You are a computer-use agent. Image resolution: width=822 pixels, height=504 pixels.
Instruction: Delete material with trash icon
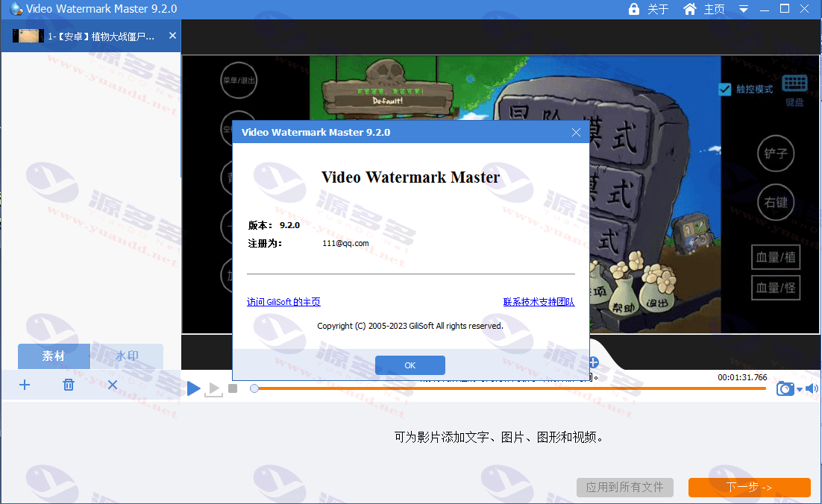click(x=69, y=385)
